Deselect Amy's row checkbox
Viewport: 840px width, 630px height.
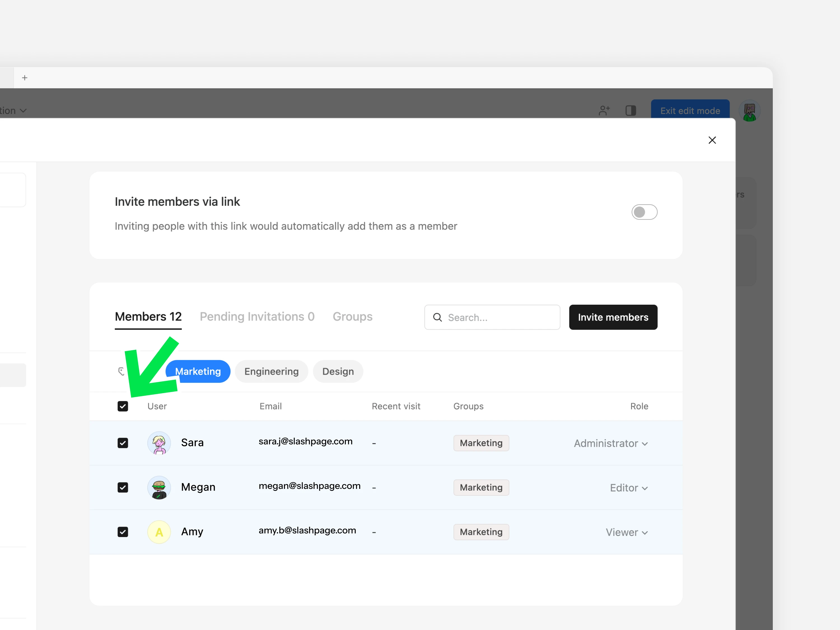(123, 532)
